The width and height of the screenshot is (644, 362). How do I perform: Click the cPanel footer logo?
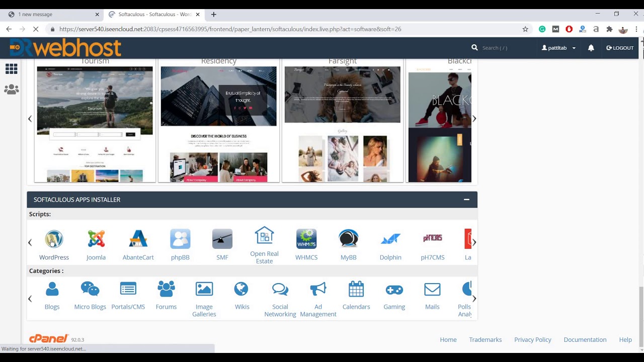click(49, 339)
